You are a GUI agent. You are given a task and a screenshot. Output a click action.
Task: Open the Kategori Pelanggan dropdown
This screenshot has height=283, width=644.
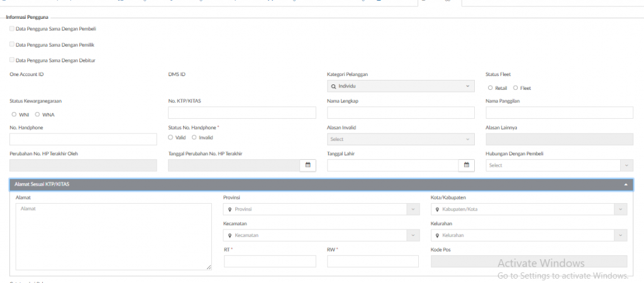tap(401, 86)
